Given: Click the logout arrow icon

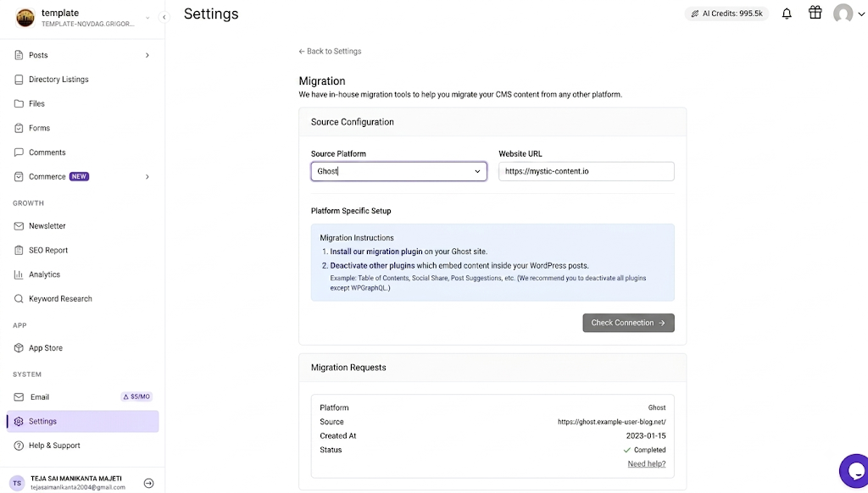Looking at the screenshot, I should [x=148, y=483].
